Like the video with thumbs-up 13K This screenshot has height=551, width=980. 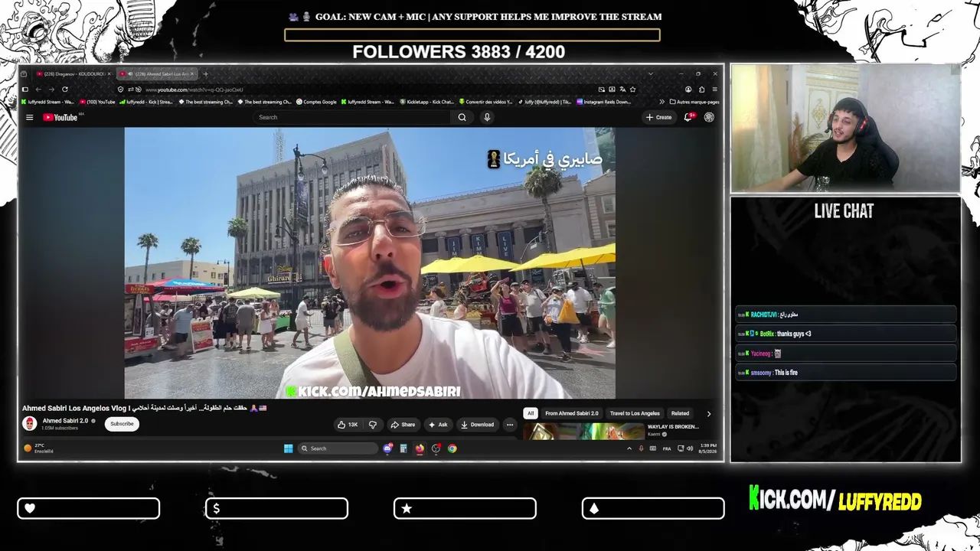(x=348, y=425)
